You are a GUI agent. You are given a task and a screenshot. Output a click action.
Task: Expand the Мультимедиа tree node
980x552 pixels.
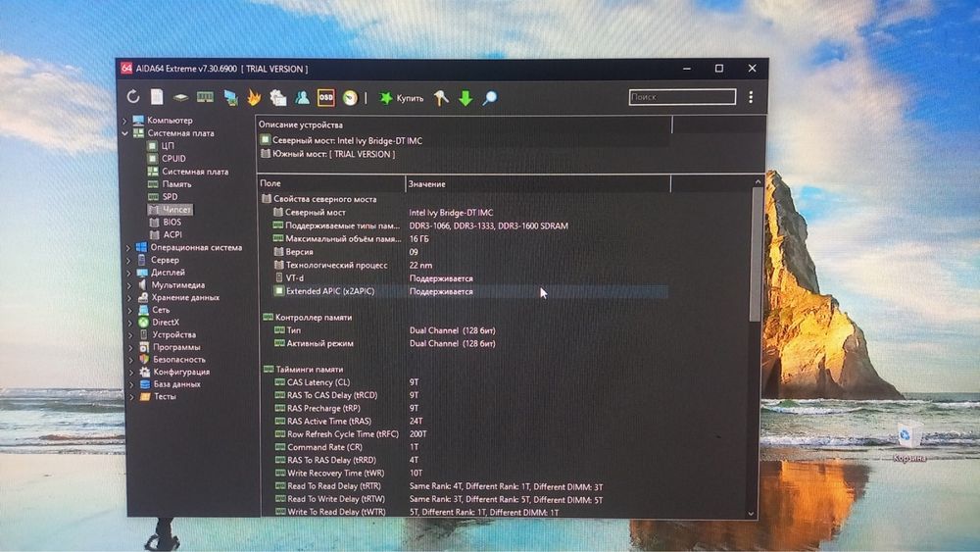[130, 285]
